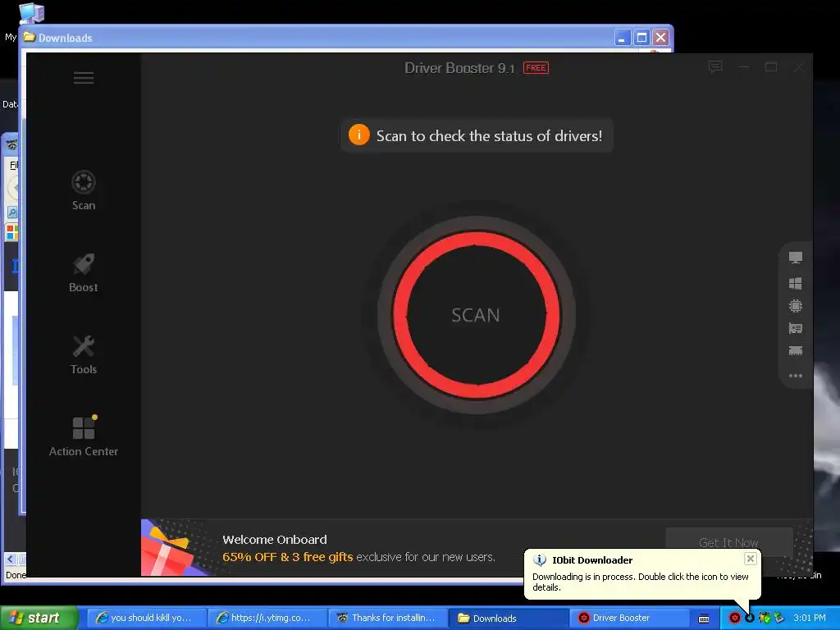The height and width of the screenshot is (630, 840).
Task: Show graphics card info icon
Action: (x=796, y=328)
